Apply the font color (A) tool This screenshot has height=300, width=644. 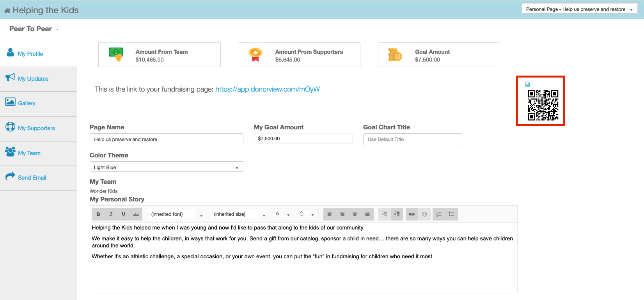[277, 214]
